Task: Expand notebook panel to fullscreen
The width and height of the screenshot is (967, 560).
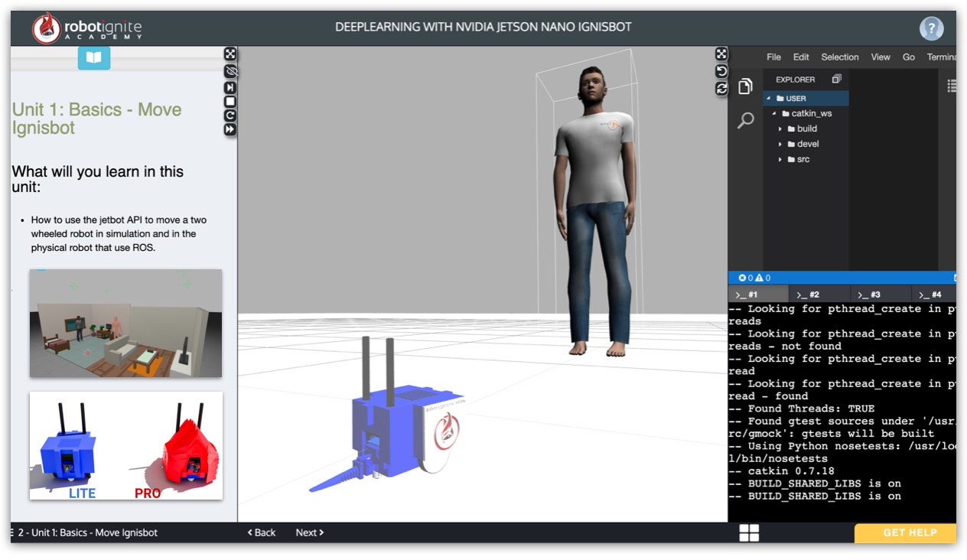Action: click(230, 54)
